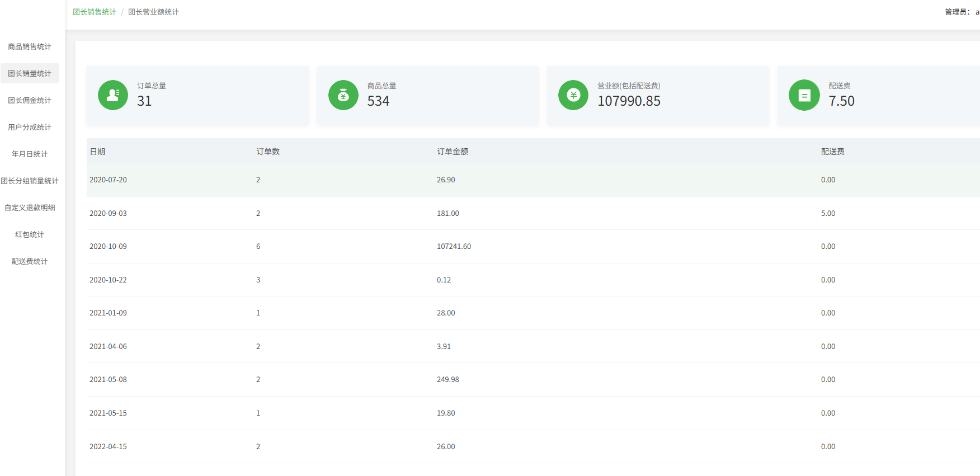This screenshot has width=980, height=476.
Task: Click the 2020-07-20 date row
Action: click(x=108, y=180)
